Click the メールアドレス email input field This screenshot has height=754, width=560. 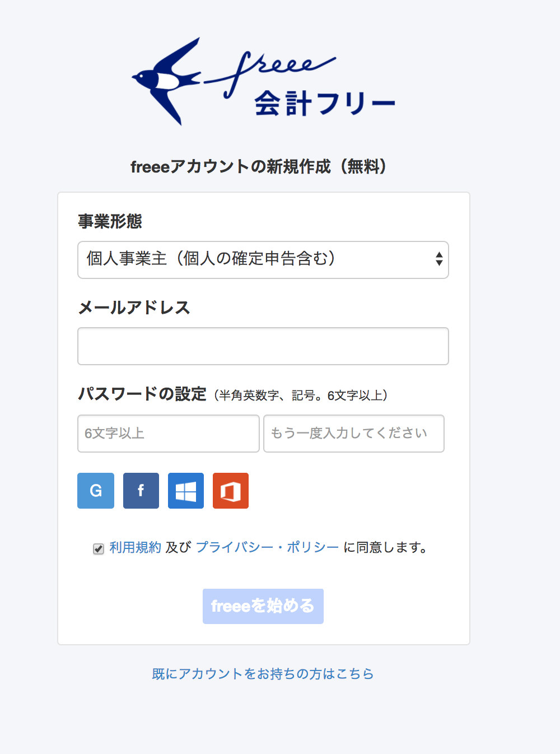[x=263, y=346]
